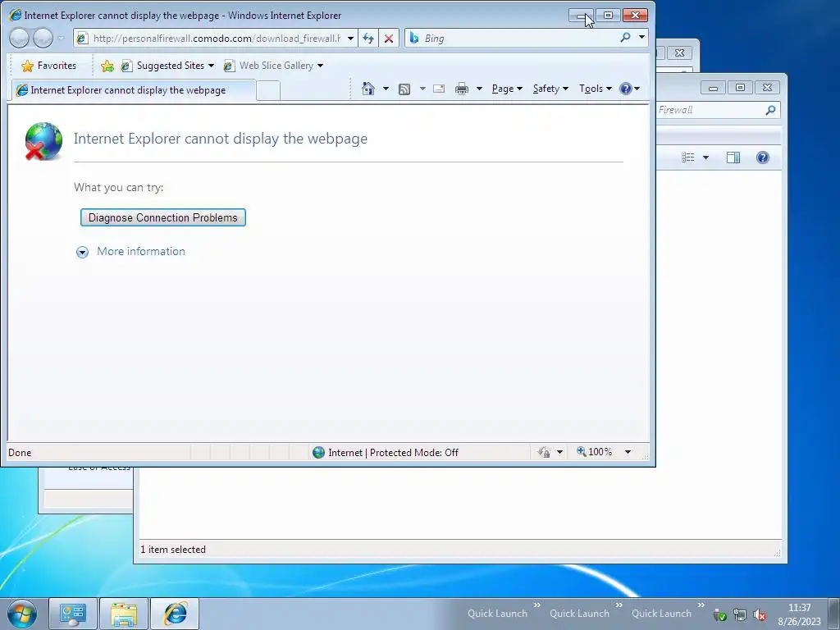Click the RSS Feeds icon

[404, 89]
